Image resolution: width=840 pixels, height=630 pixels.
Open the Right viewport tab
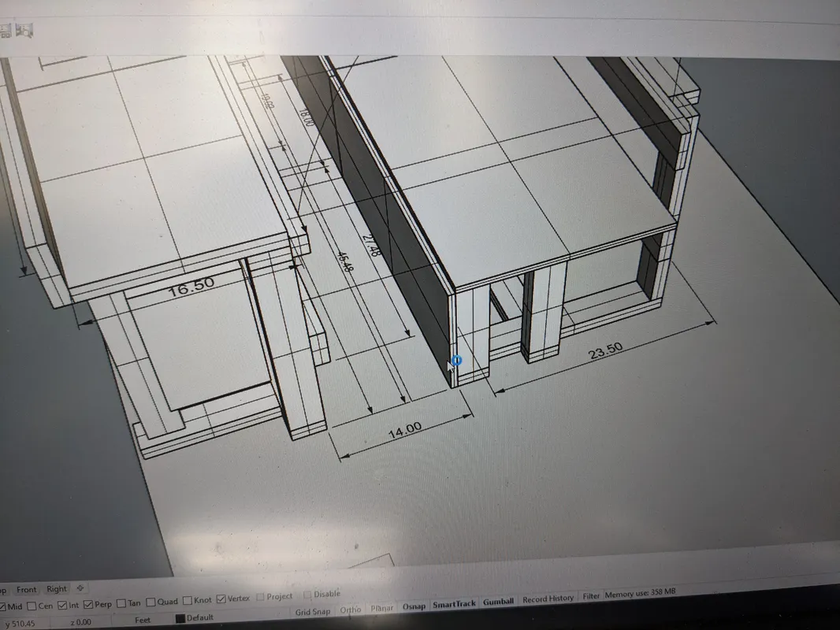(57, 588)
